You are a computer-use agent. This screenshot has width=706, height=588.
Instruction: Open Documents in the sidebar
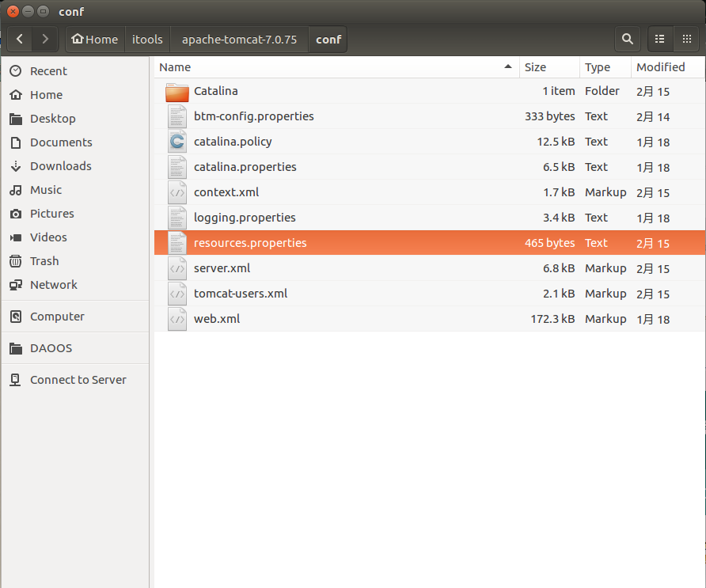coord(74,142)
